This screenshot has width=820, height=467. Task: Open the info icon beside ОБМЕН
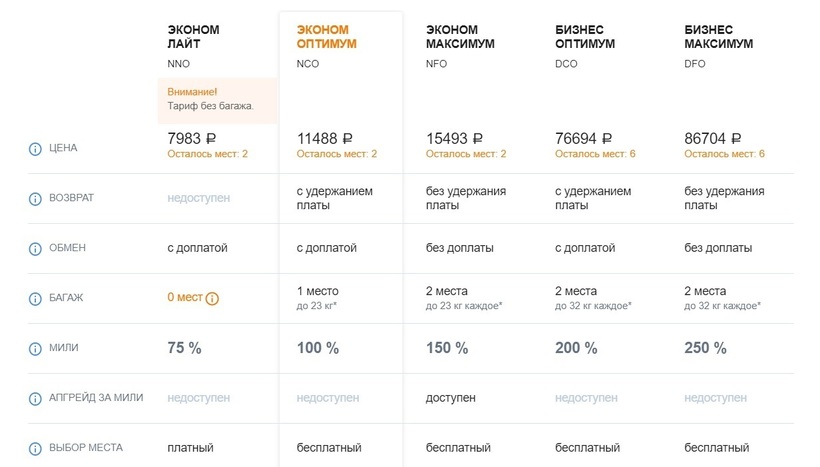tap(36, 248)
